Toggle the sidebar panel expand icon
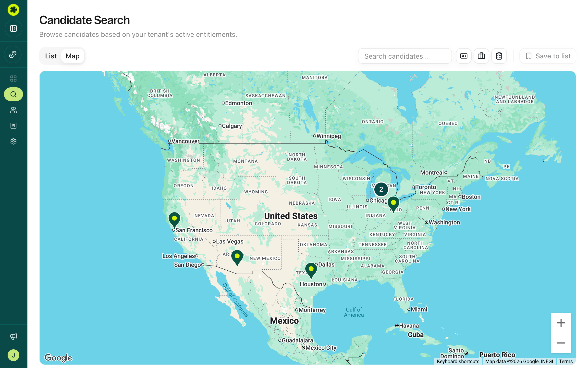This screenshot has width=588, height=368. (13, 28)
